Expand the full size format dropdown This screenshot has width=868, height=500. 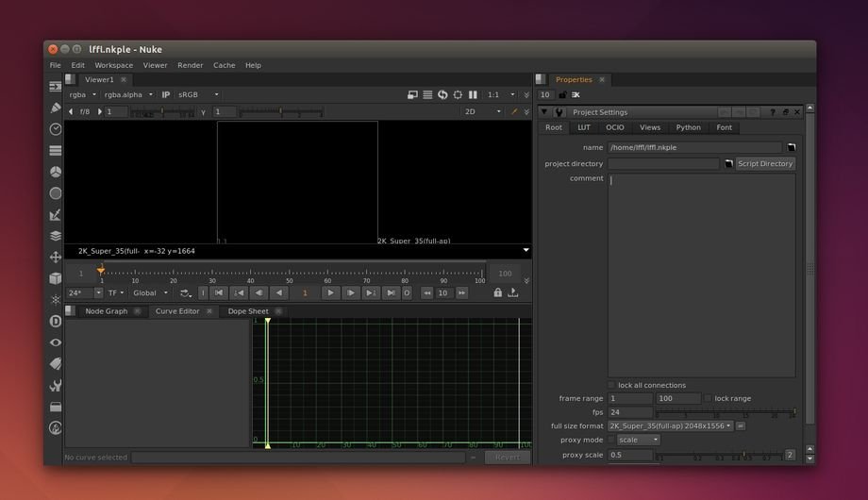tap(670, 426)
